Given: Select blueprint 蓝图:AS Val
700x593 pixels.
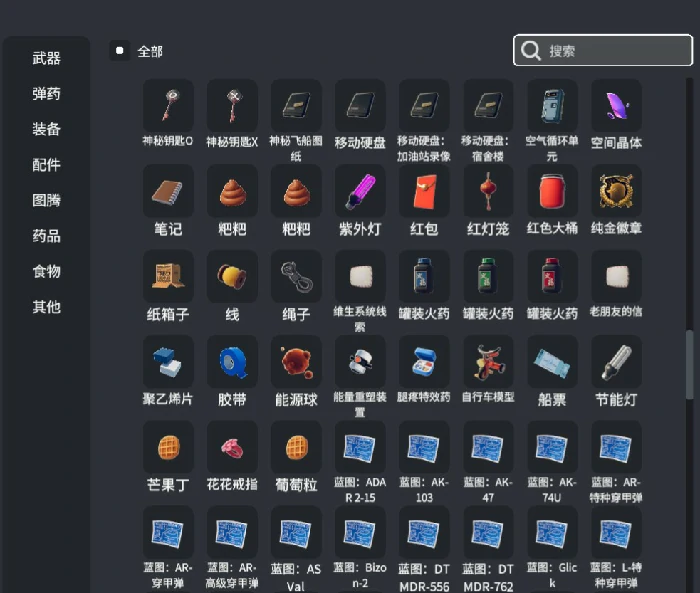Looking at the screenshot, I should coord(296,532).
